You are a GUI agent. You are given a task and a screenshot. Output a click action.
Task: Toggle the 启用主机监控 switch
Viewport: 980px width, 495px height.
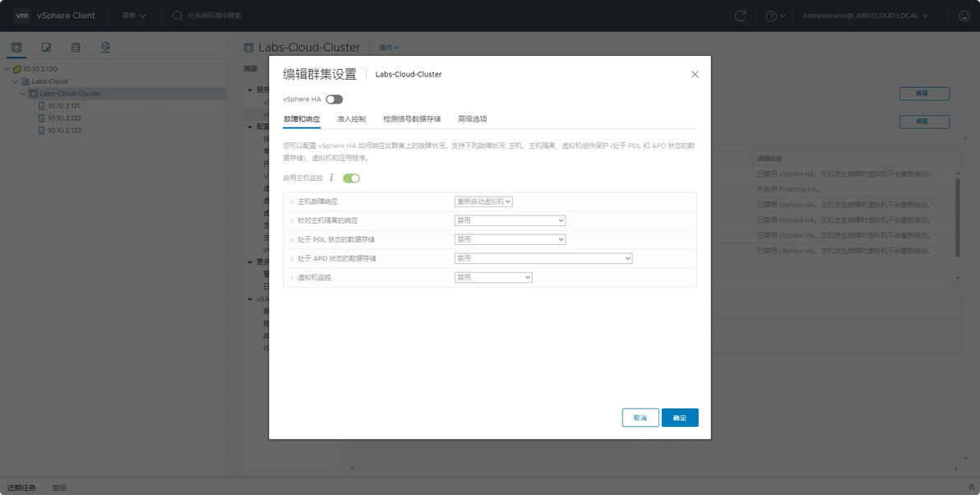pos(351,178)
